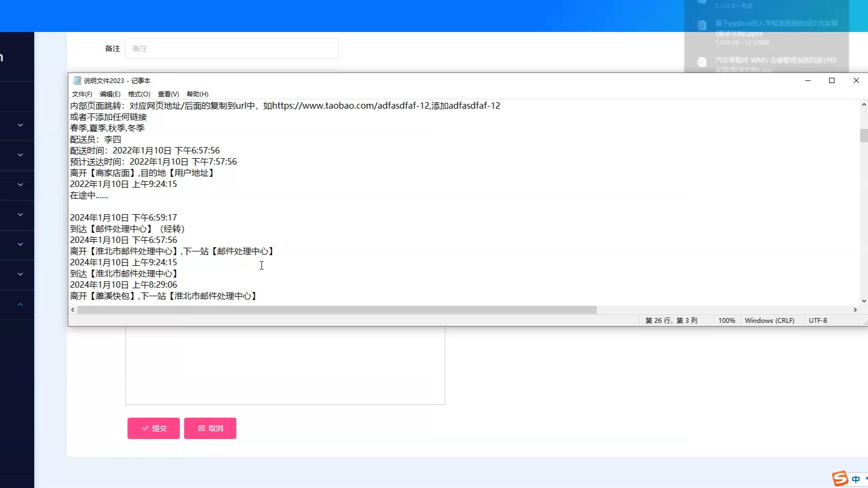Expand the second sidebar menu chevron

pyautogui.click(x=20, y=155)
